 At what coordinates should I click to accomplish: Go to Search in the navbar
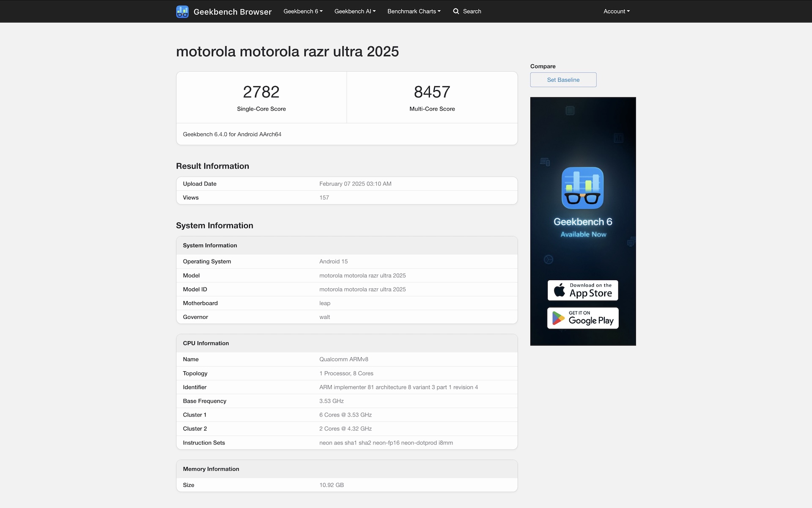pyautogui.click(x=472, y=11)
